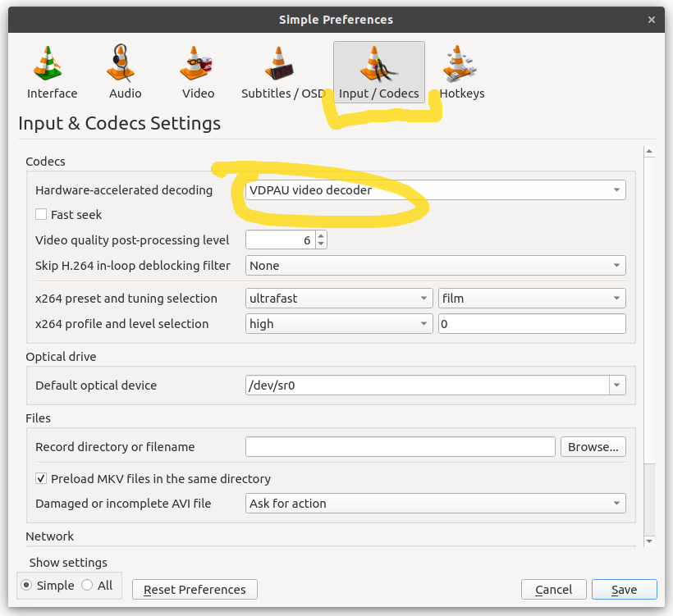This screenshot has height=616, width=673.
Task: Increase video quality post-processing level with stepper
Action: coord(320,235)
